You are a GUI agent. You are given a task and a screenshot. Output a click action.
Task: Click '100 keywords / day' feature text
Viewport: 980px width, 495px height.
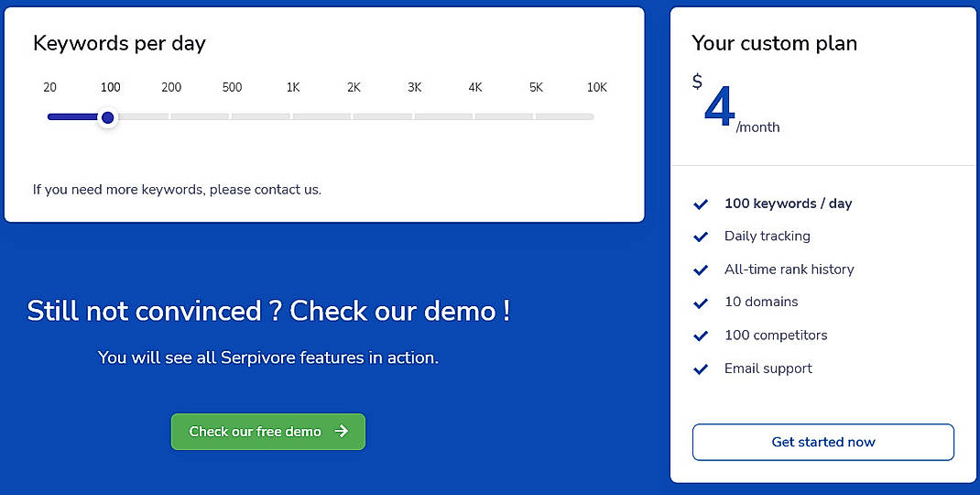click(x=789, y=203)
